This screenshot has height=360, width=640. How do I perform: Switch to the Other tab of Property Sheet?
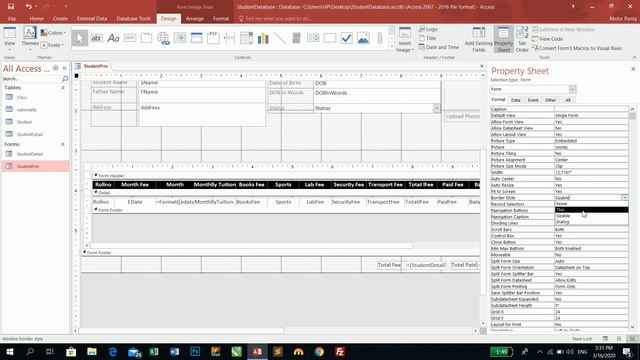[x=550, y=100]
